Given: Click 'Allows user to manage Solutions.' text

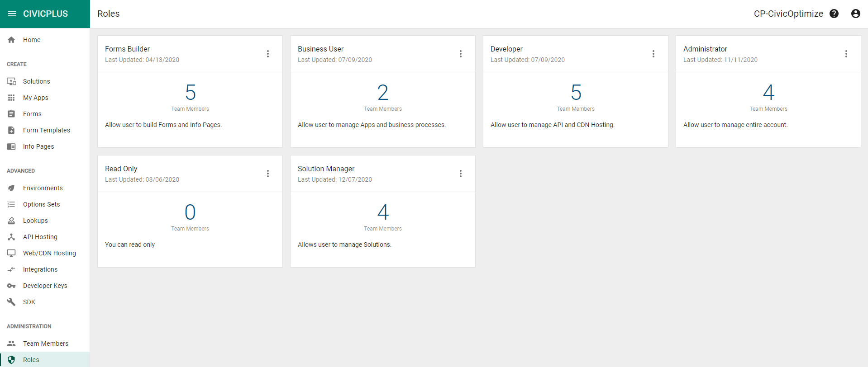Looking at the screenshot, I should 344,245.
